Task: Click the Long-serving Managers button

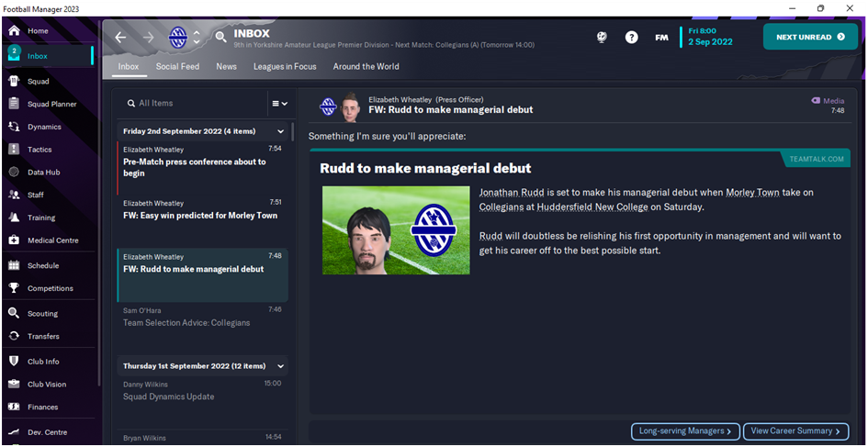Action: point(685,431)
